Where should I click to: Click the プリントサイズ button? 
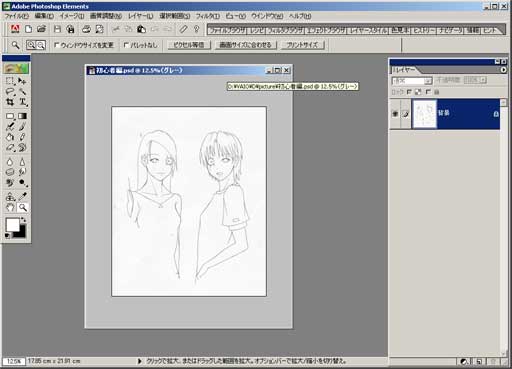[x=302, y=45]
